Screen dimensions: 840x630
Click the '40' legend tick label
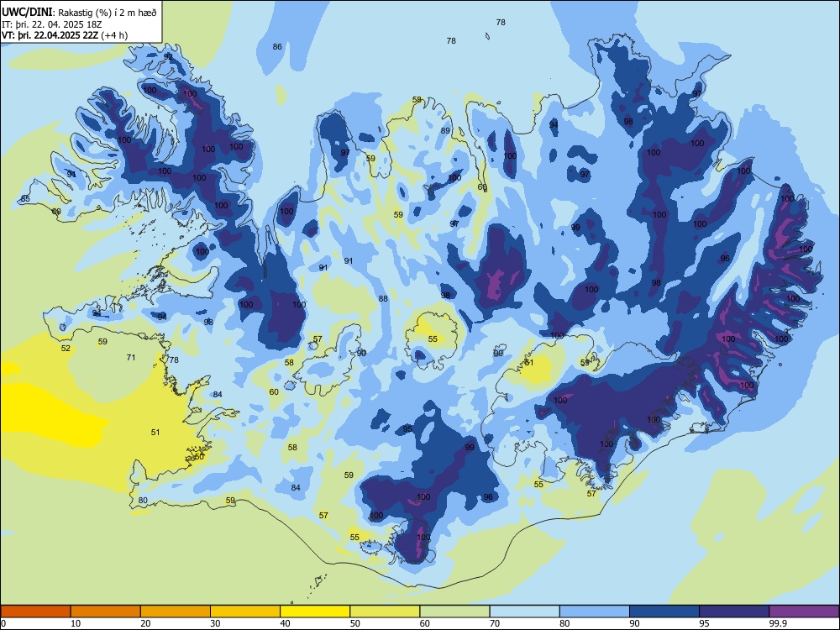point(285,623)
